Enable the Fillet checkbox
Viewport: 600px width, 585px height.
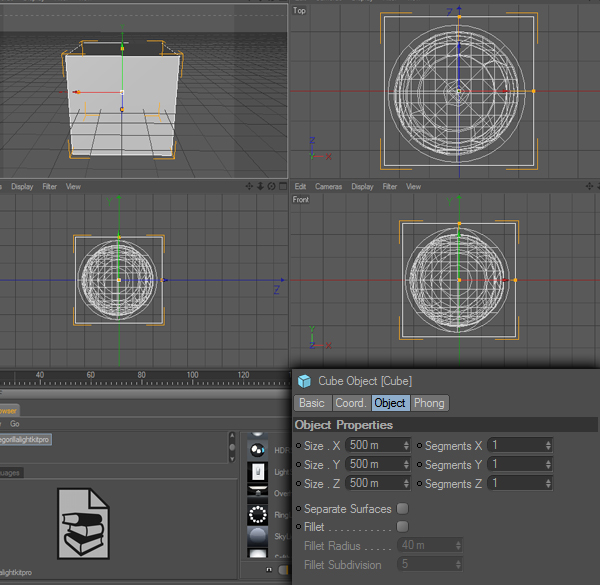click(402, 526)
